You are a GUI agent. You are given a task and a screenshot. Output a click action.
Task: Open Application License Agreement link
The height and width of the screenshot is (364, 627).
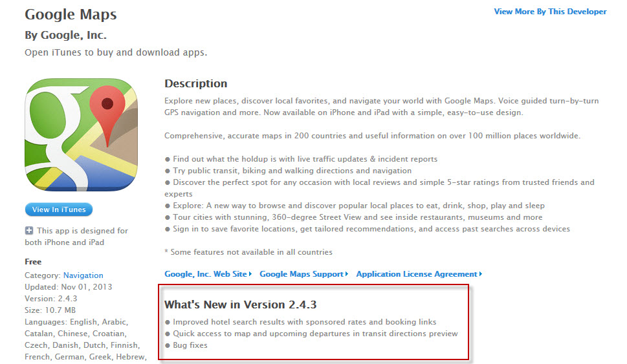click(x=417, y=274)
